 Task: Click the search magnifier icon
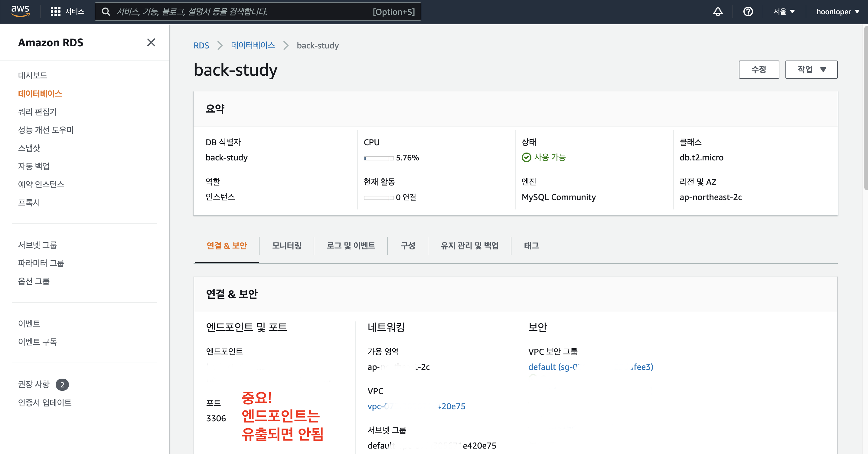coord(106,12)
